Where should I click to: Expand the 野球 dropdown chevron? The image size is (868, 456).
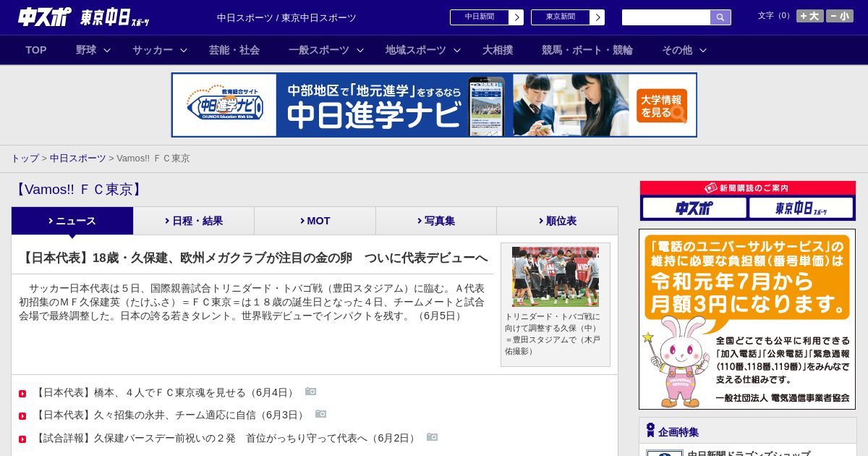[107, 50]
